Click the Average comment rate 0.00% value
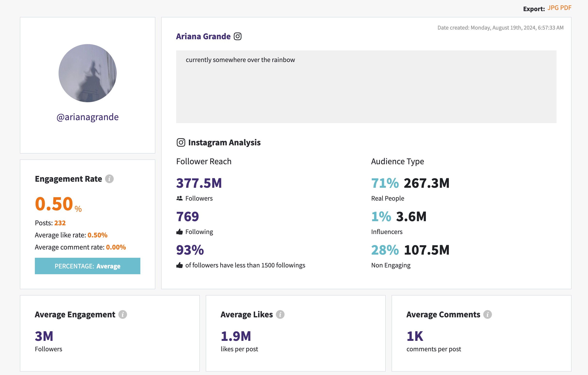Screen dimensions: 588x375 [x=116, y=247]
